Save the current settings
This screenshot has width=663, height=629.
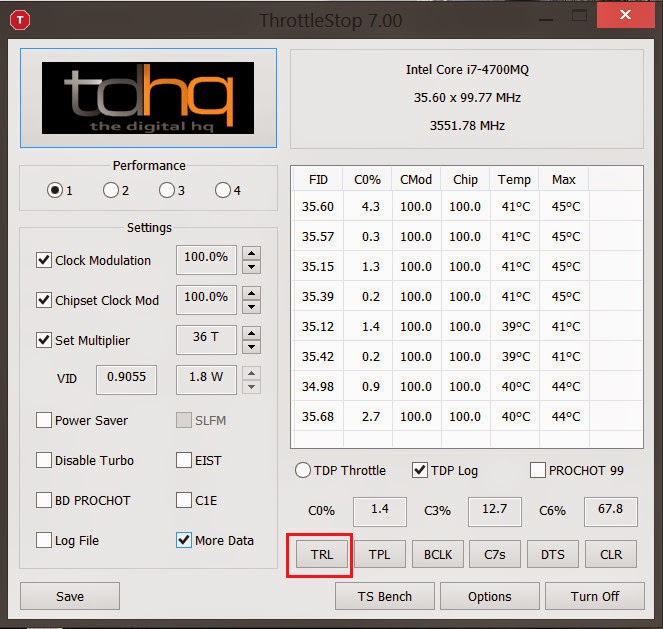coord(70,596)
